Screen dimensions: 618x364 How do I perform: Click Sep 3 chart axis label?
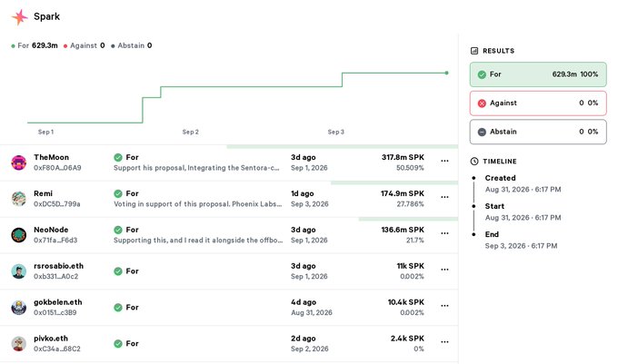tap(335, 132)
